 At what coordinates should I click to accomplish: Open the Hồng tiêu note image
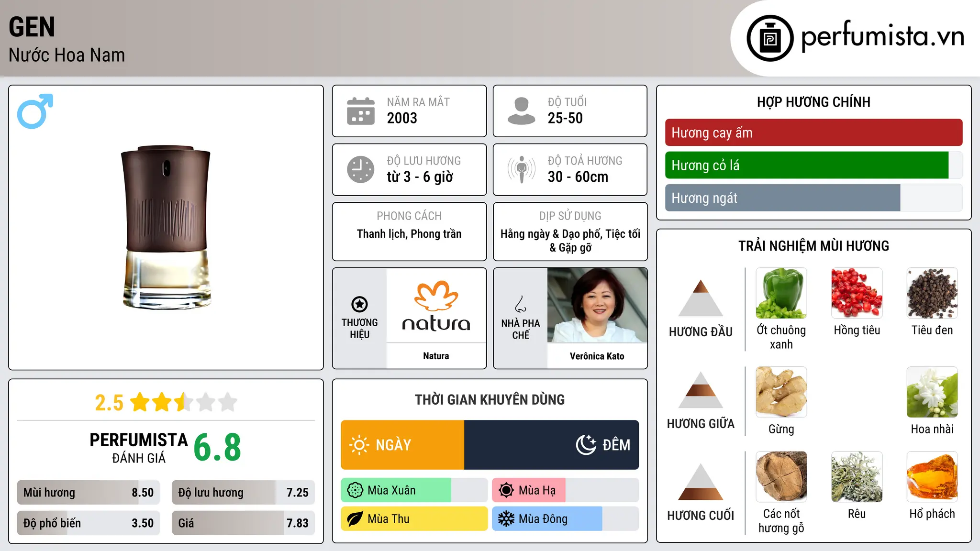[x=857, y=293]
